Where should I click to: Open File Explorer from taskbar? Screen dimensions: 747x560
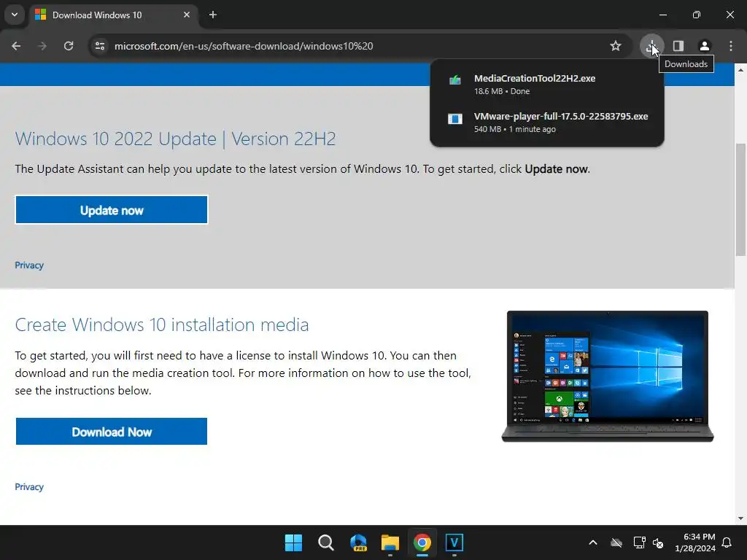(390, 542)
